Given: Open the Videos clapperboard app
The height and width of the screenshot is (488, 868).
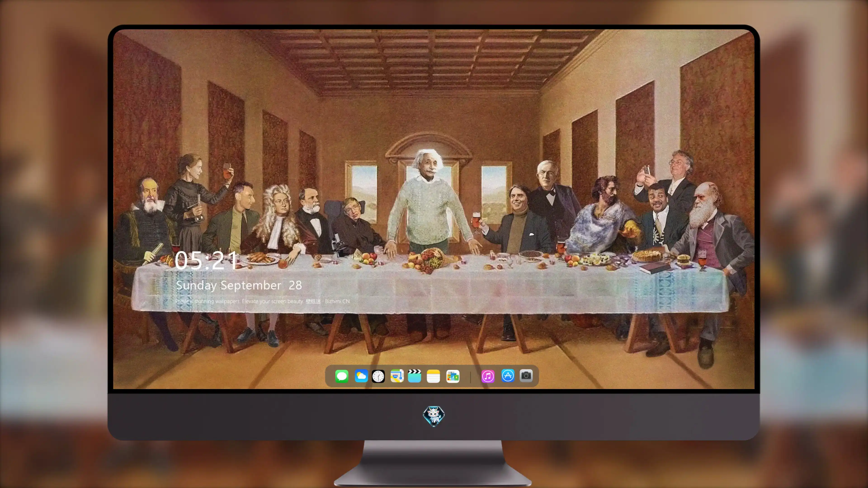Looking at the screenshot, I should [x=415, y=376].
